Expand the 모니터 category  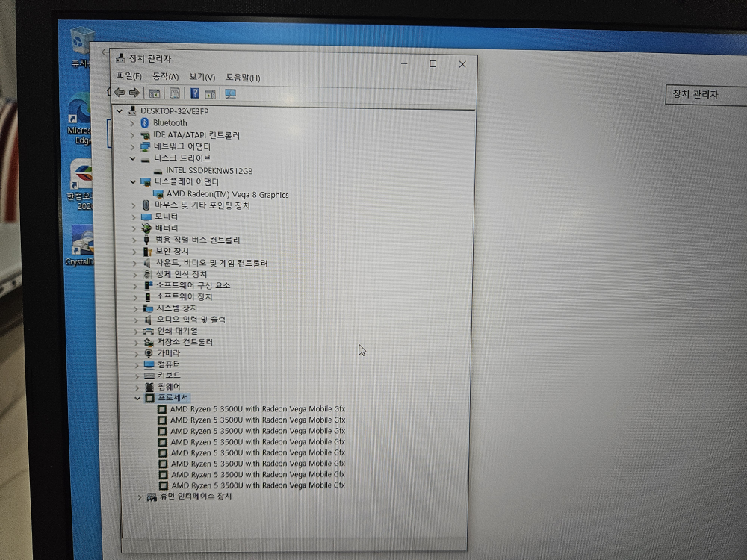click(134, 217)
